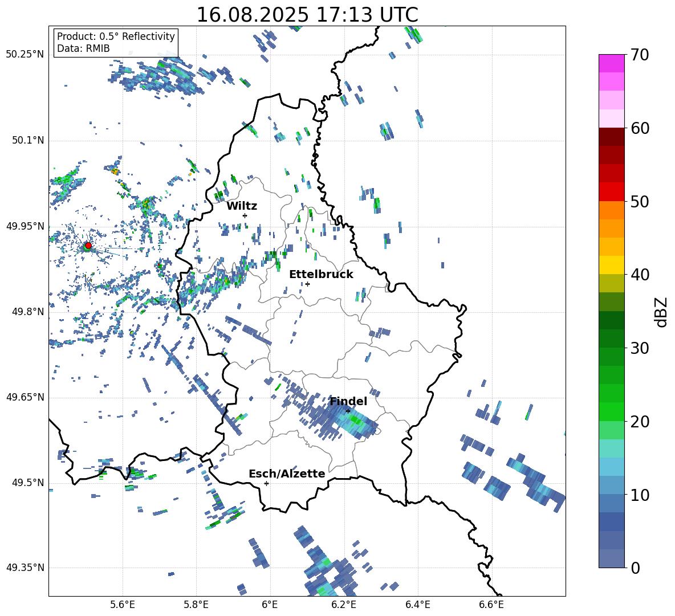Click the 49.95°N latitude label
675x616 pixels.
pos(25,226)
